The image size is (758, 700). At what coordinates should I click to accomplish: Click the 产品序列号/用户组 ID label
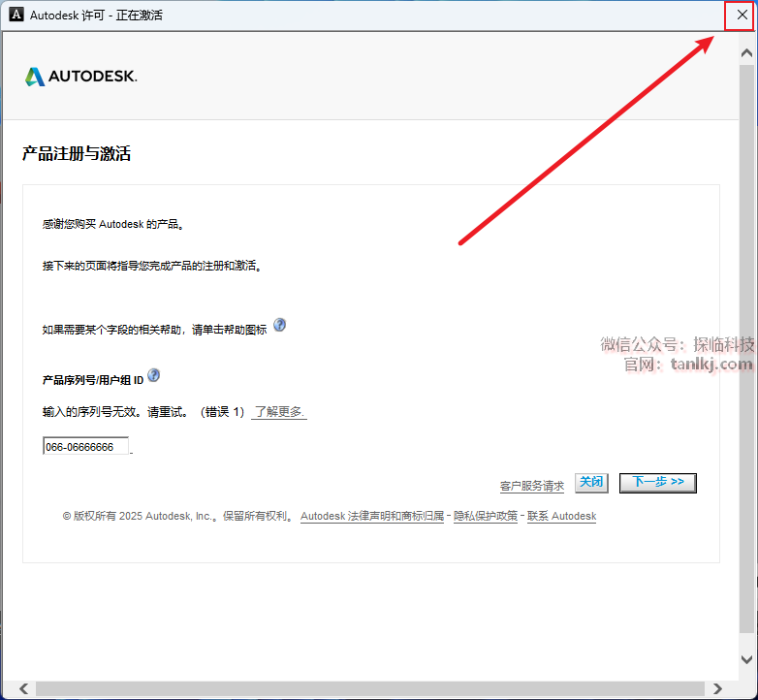click(x=93, y=380)
